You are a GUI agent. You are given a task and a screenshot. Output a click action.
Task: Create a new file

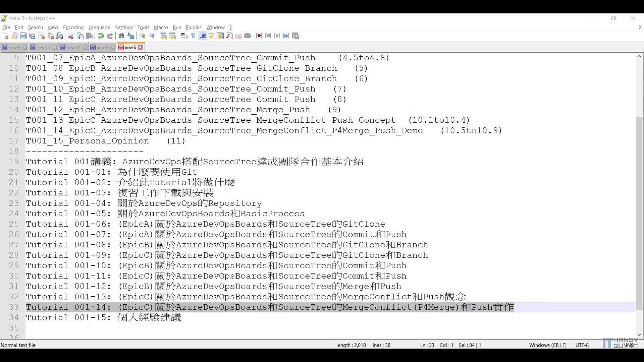click(x=5, y=36)
